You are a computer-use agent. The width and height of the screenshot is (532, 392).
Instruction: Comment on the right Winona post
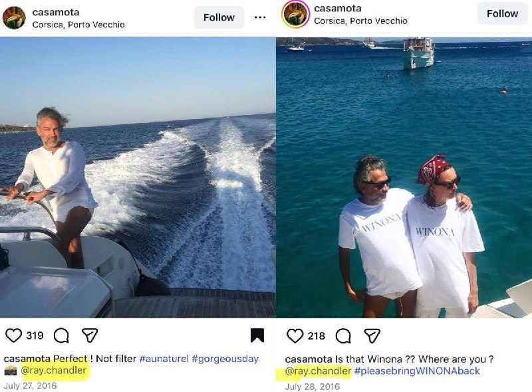tap(343, 336)
